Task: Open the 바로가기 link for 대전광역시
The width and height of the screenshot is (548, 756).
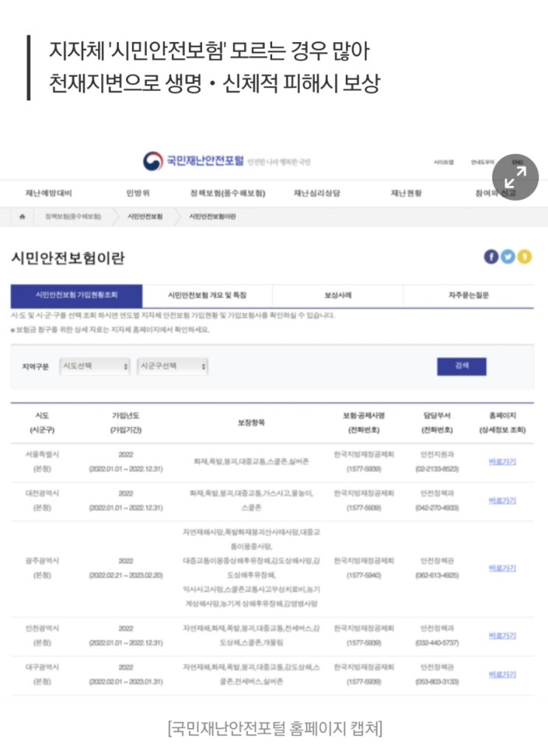Action: 502,501
